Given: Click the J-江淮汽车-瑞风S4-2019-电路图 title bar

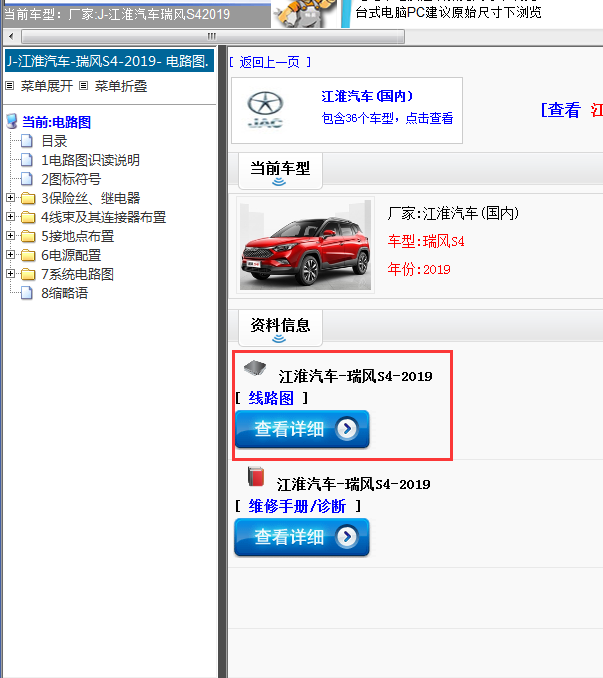Looking at the screenshot, I should [x=109, y=61].
